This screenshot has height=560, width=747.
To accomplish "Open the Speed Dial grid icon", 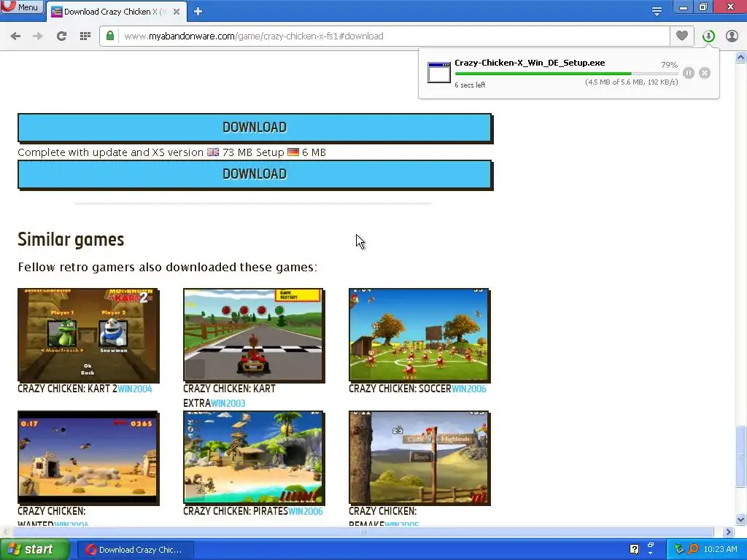I will 85,36.
